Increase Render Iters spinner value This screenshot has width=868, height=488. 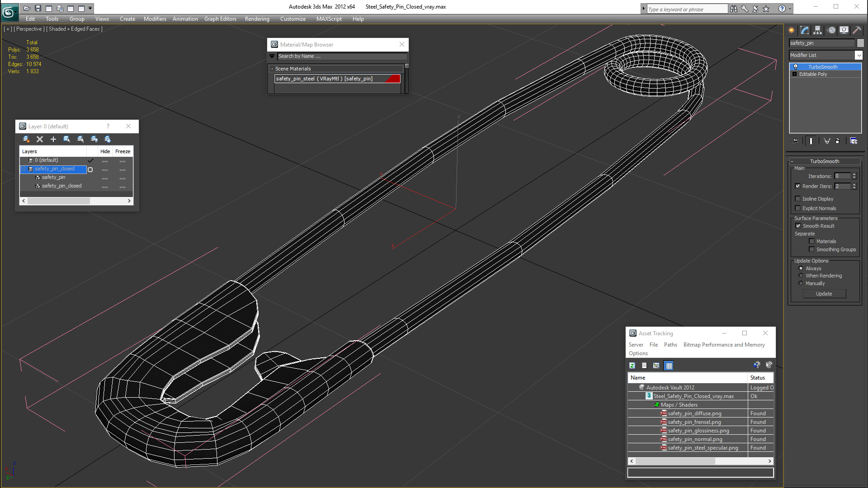(x=854, y=184)
